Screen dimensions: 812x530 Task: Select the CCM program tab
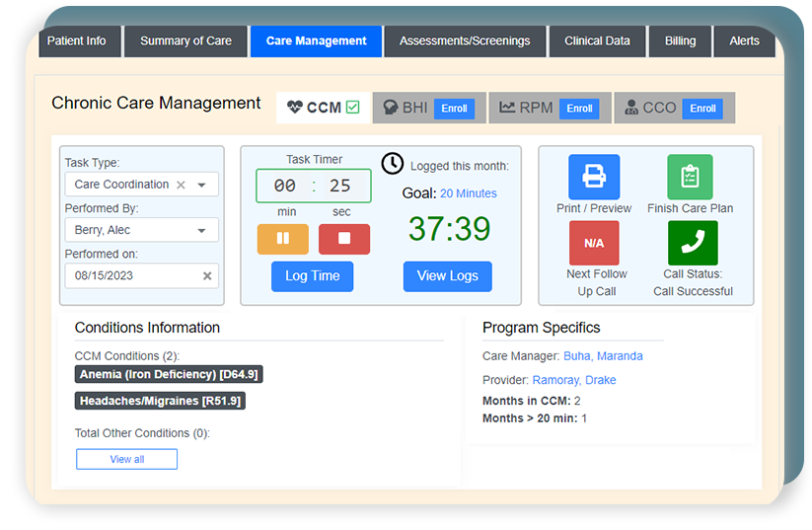tap(324, 108)
